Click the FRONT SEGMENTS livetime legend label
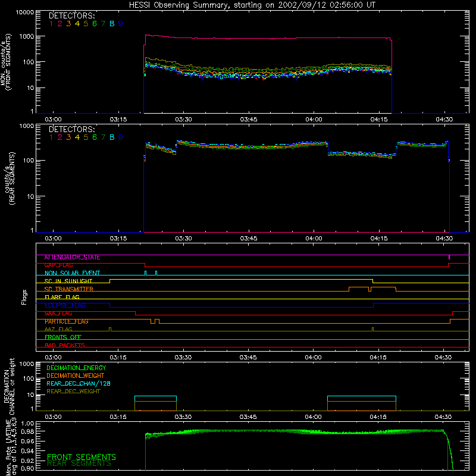Image resolution: width=476 pixels, height=476 pixels. click(82, 457)
